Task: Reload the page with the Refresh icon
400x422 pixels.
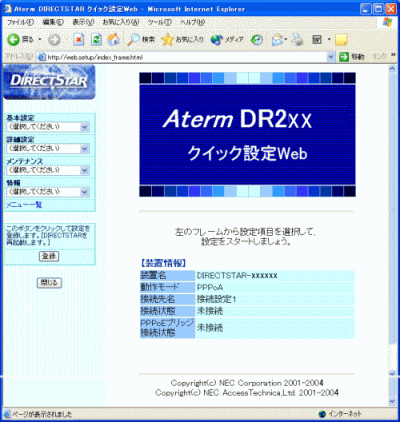Action: [97, 40]
